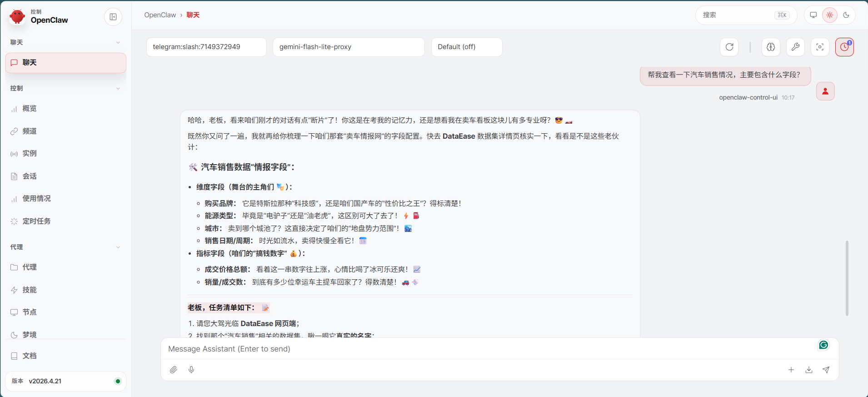The width and height of the screenshot is (868, 397).
Task: Open the 实例 instances page
Action: 65,154
